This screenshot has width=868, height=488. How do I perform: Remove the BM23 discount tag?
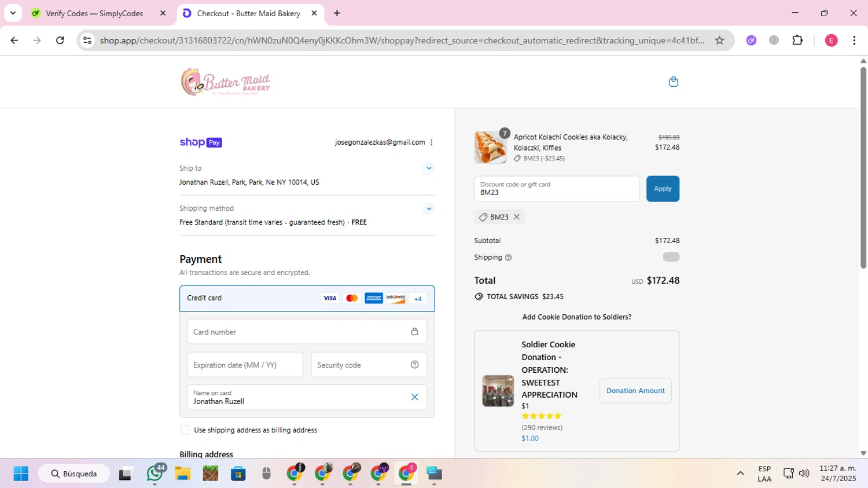click(x=517, y=217)
